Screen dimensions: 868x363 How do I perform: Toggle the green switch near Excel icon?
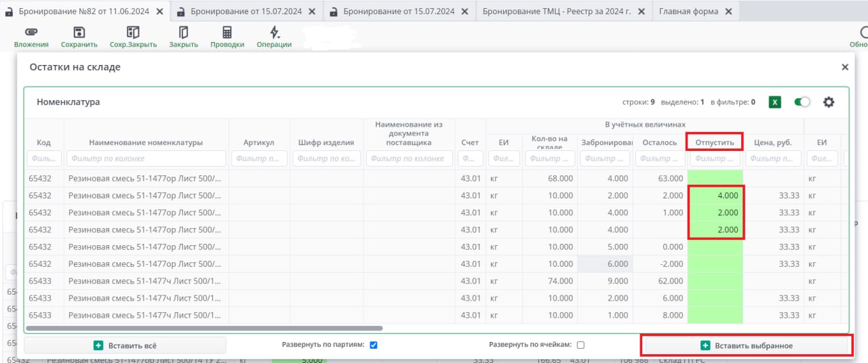click(802, 102)
